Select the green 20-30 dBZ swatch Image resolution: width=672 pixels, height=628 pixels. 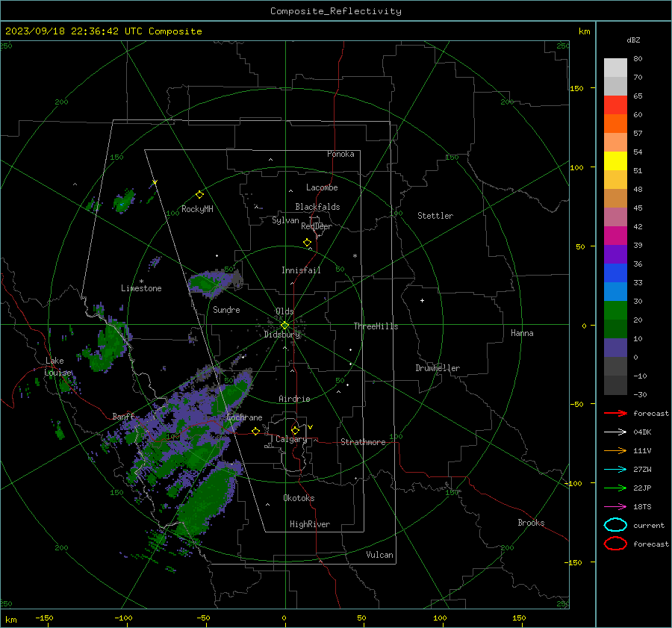[x=615, y=311]
